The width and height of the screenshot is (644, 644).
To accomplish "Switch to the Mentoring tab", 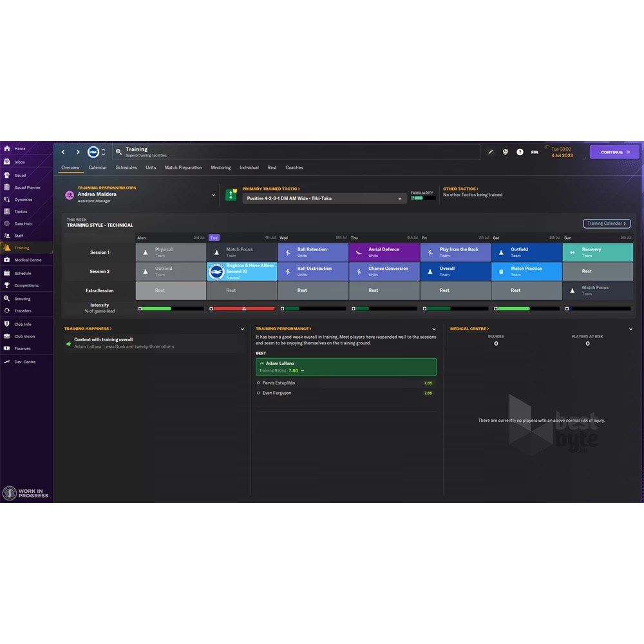I will (220, 167).
